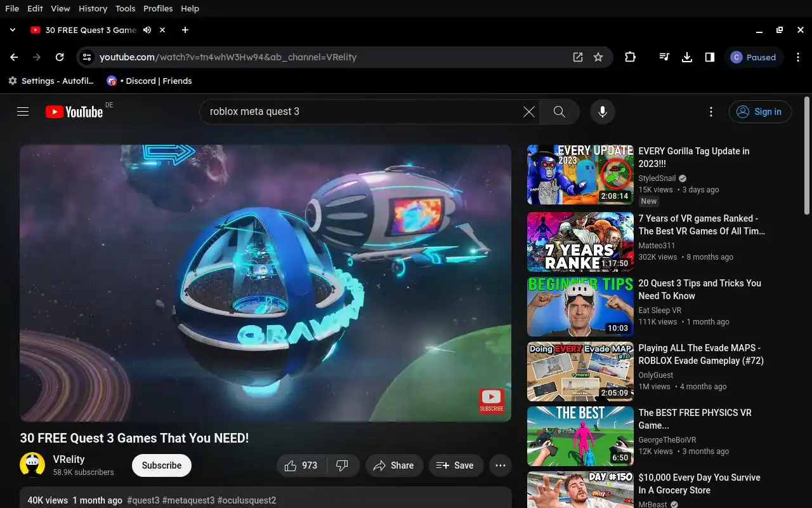Open $10,000 Every Day You Survive title

click(699, 484)
